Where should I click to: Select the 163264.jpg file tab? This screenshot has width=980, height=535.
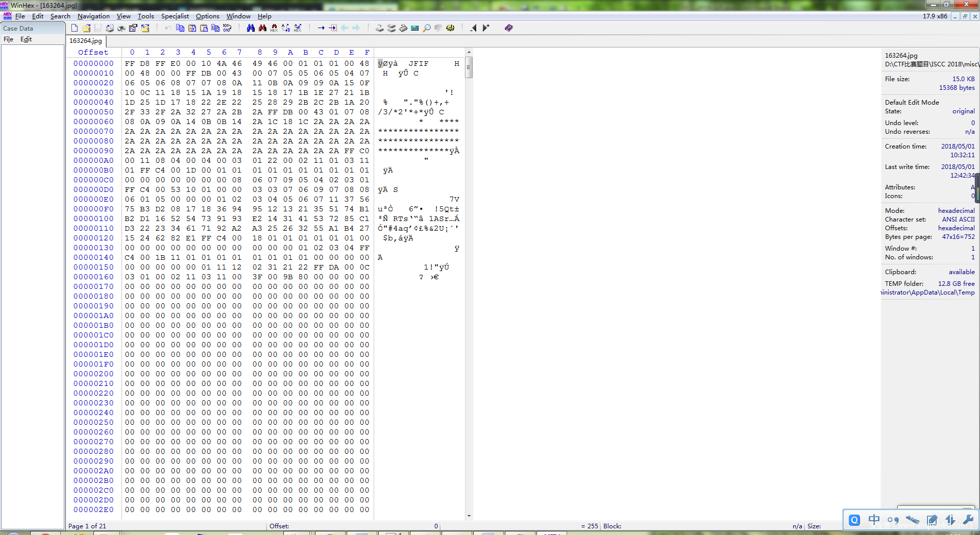click(x=86, y=41)
